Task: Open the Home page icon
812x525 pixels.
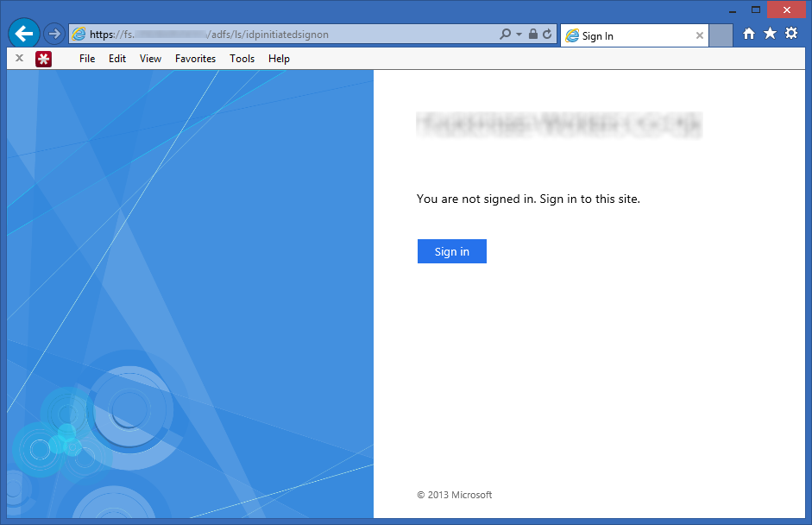Action: coord(748,34)
